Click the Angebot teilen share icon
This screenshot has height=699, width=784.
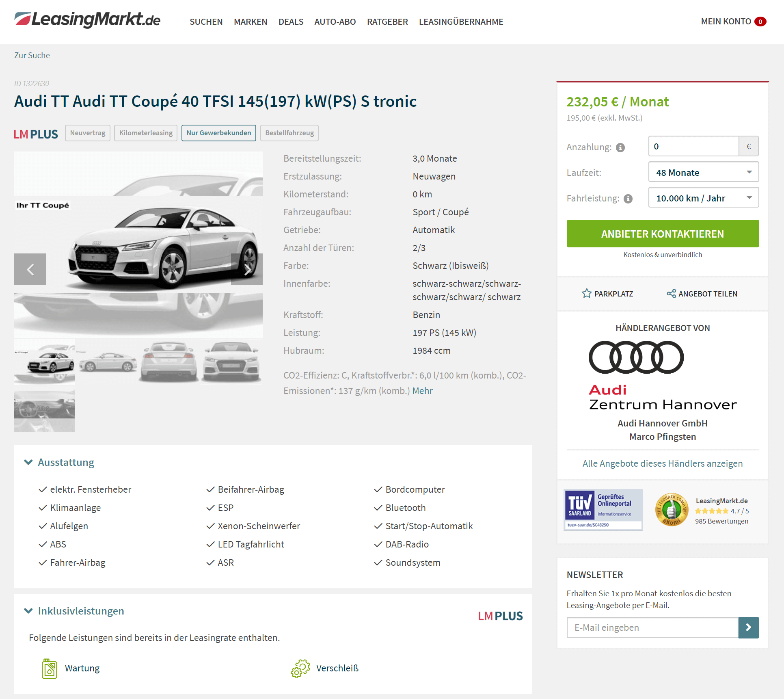[671, 293]
